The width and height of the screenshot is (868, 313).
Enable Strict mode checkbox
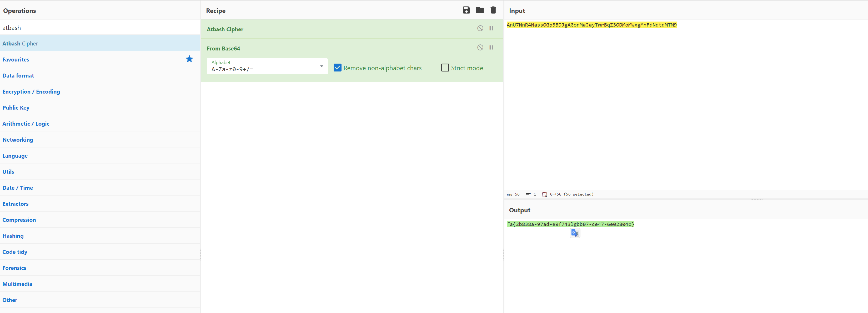(445, 68)
